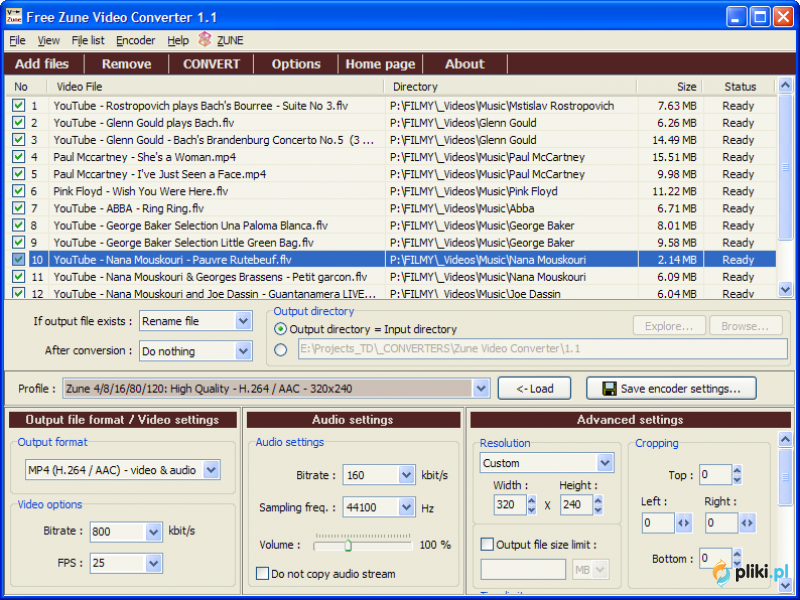The image size is (800, 600).
Task: Uncheck file 2 Glenn Gould plays Bach checkbox
Action: click(x=19, y=122)
